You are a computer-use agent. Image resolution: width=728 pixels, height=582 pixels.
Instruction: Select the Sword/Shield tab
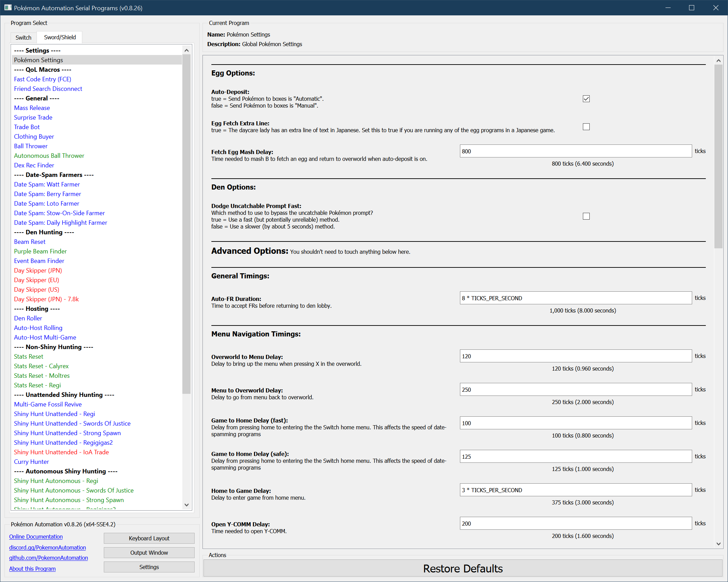pyautogui.click(x=60, y=37)
